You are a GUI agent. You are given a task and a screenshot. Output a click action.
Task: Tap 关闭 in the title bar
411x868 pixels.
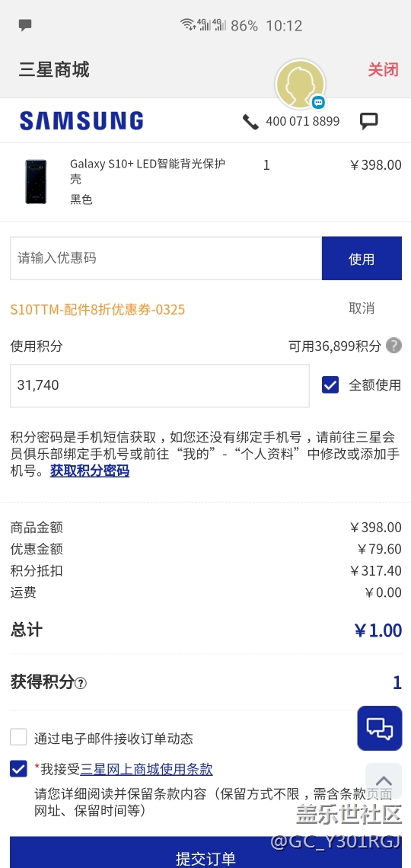(384, 70)
